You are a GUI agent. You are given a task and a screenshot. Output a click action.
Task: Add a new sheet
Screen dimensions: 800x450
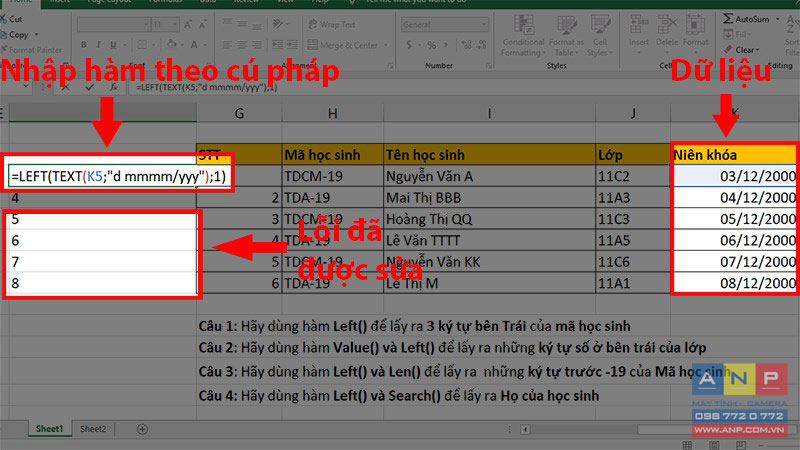pos(142,430)
